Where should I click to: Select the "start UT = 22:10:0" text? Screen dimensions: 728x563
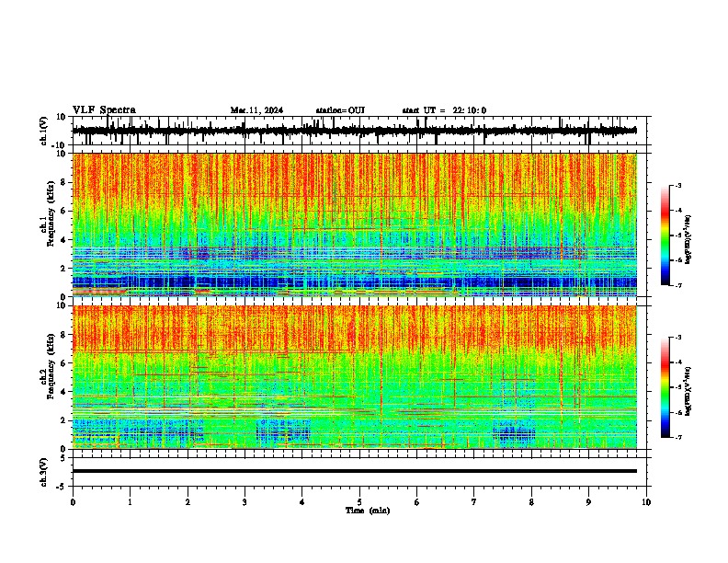444,110
